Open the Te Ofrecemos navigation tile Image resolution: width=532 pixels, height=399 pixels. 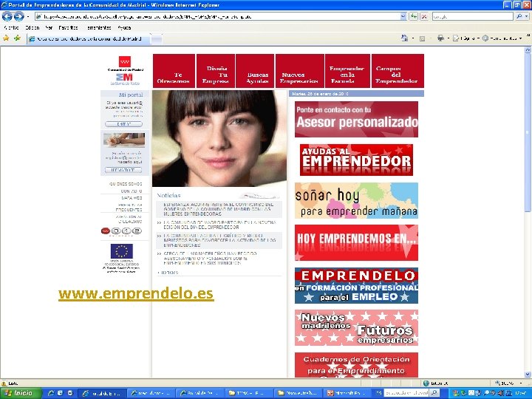pyautogui.click(x=174, y=71)
